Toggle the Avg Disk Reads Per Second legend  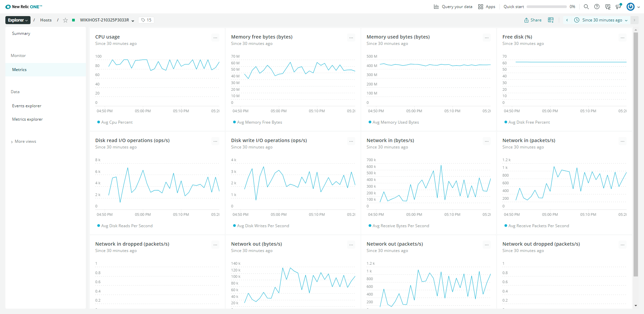click(x=125, y=226)
